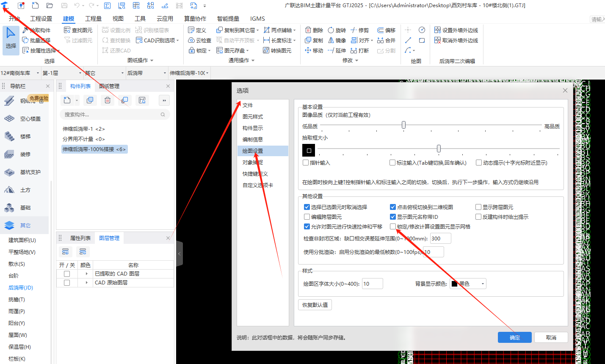Image resolution: width=605 pixels, height=364 pixels.
Task: Select the rectangle draw tool in 绘图 group
Action: tap(422, 40)
